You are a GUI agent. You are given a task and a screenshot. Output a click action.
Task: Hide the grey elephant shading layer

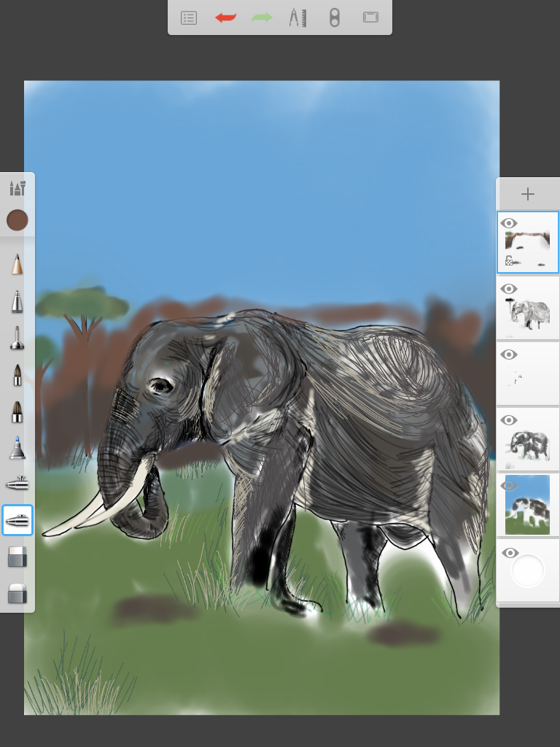click(x=509, y=420)
